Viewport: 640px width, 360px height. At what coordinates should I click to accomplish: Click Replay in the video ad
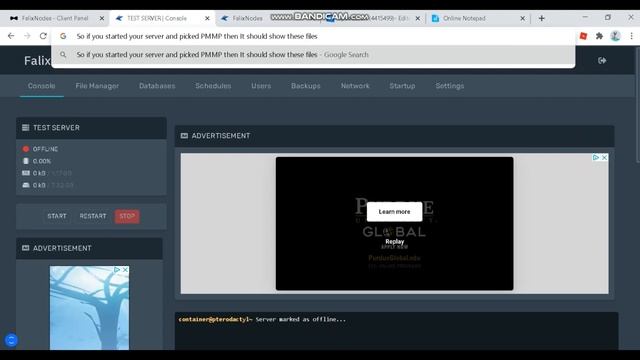pos(394,242)
